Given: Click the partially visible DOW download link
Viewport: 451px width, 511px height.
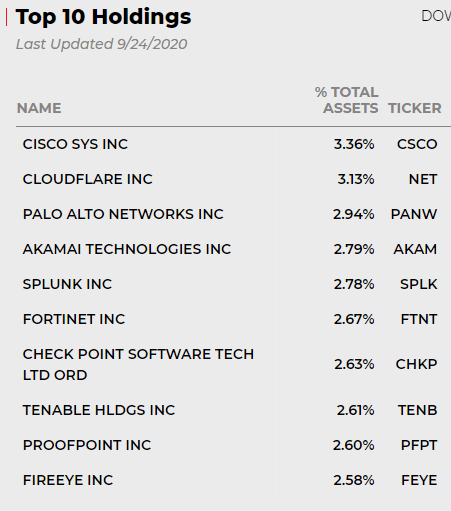Looking at the screenshot, I should pyautogui.click(x=436, y=16).
